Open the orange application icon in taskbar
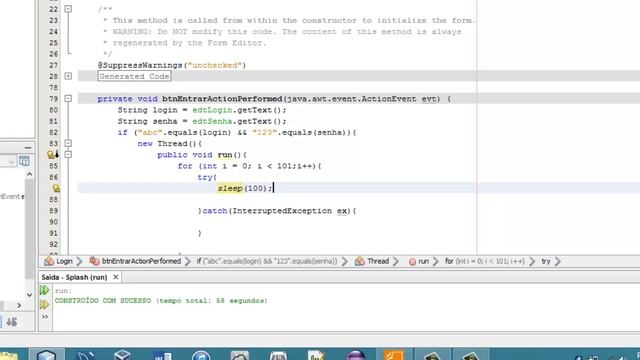This screenshot has height=360, width=640. pos(393,355)
